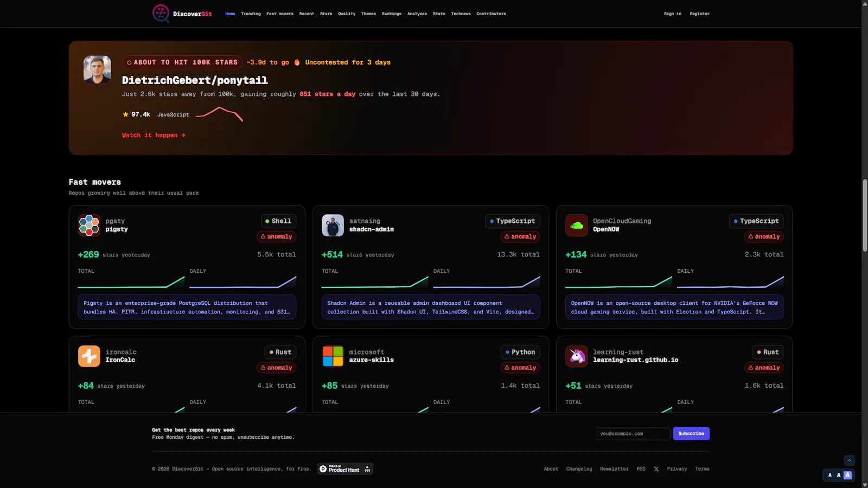Select the smallest font size A
Viewport: 868px width, 488px height.
tap(830, 475)
